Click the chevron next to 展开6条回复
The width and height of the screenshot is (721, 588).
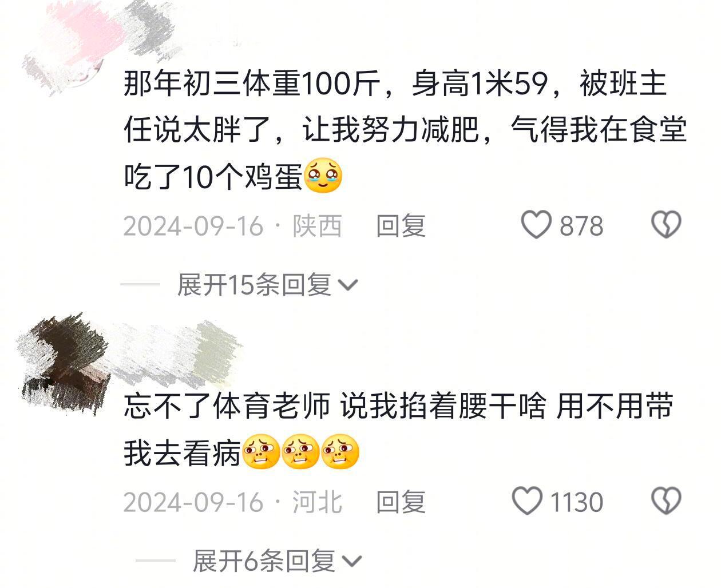click(353, 561)
